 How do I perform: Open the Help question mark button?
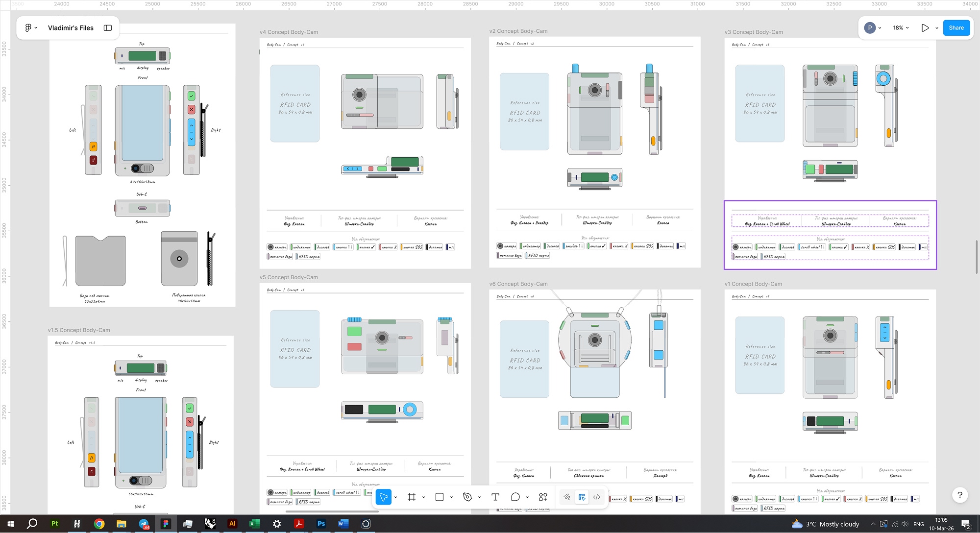[960, 495]
